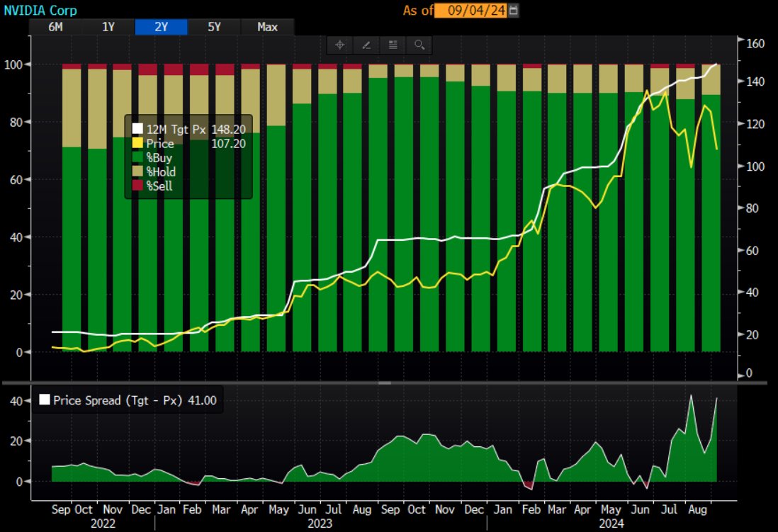This screenshot has height=532, width=778.
Task: Click the white Price Spread color swatch
Action: coord(46,400)
